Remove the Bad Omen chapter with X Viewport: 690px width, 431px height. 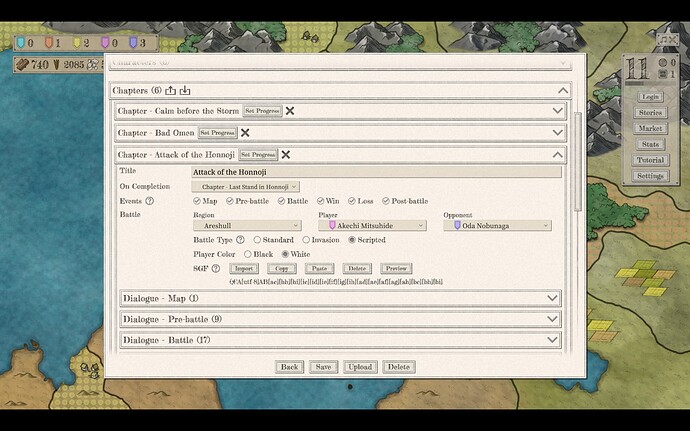[244, 132]
